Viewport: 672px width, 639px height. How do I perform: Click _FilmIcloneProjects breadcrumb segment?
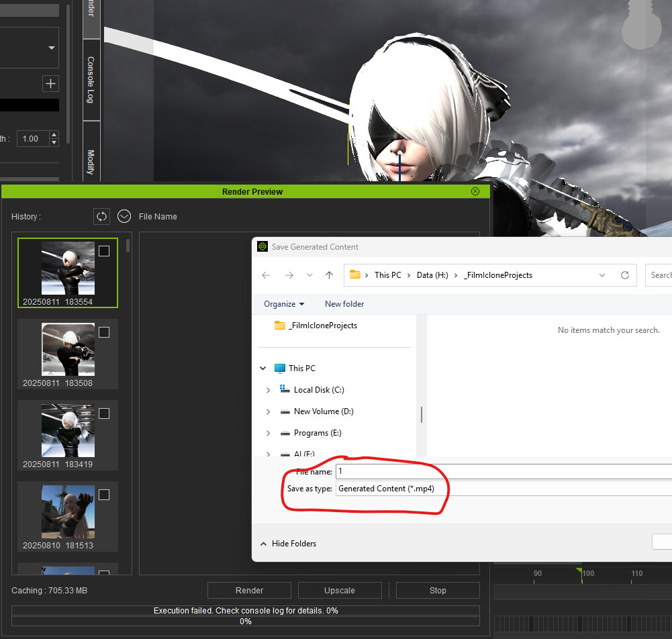point(498,275)
